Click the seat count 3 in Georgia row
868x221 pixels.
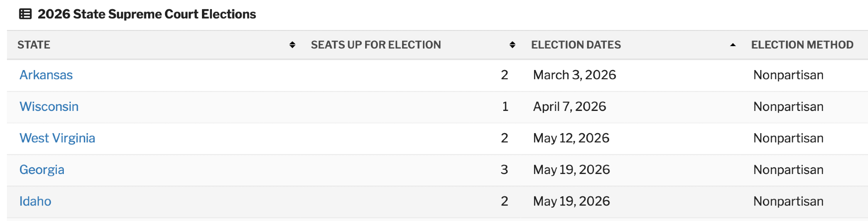504,170
